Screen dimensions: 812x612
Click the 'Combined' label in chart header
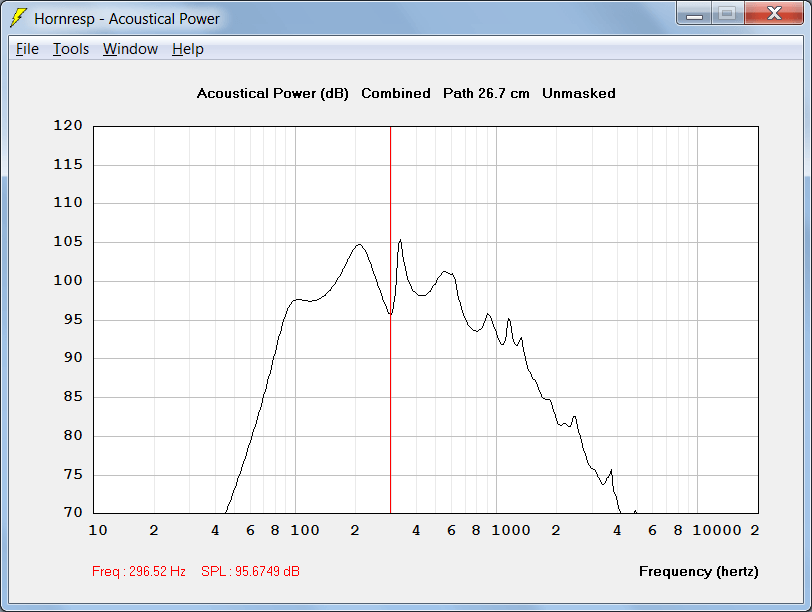396,94
